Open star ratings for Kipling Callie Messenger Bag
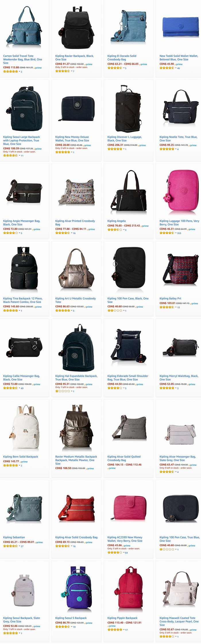The image size is (201, 644). point(10,388)
